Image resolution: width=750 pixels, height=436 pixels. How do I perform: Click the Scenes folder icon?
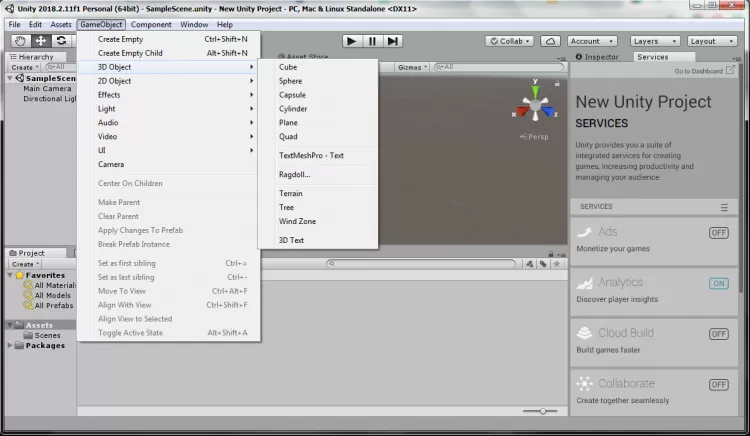point(28,335)
